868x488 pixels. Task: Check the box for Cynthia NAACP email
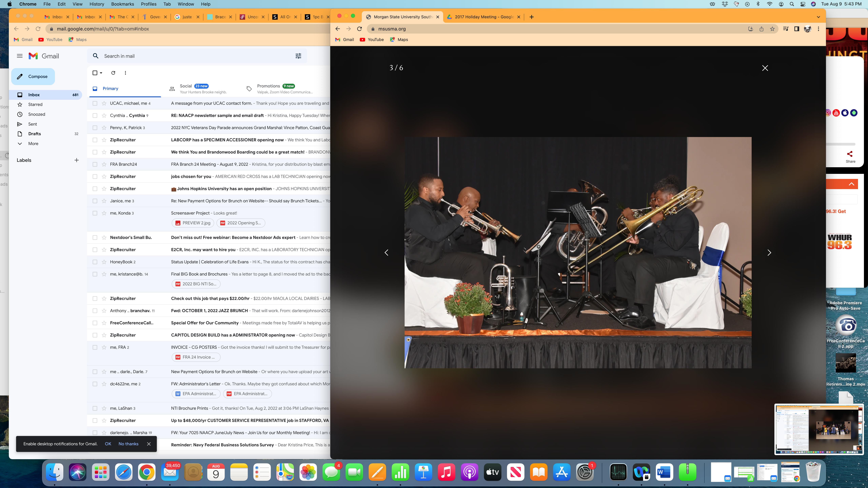pos(95,116)
